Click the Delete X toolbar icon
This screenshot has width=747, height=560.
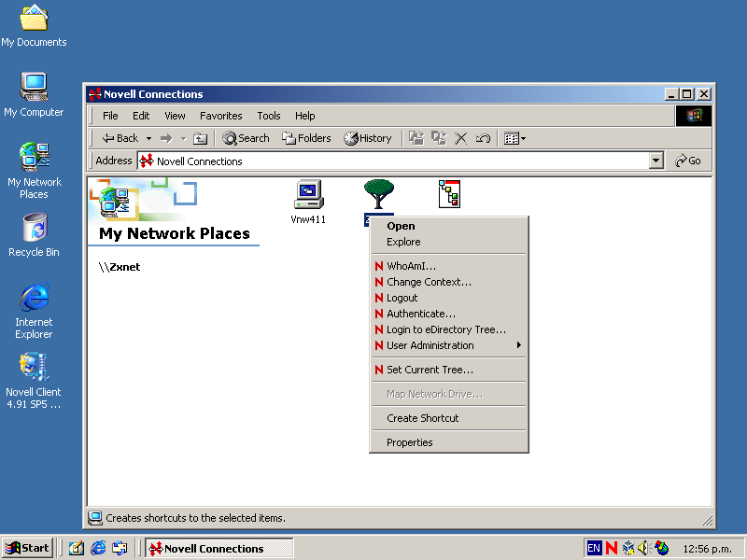tap(460, 138)
